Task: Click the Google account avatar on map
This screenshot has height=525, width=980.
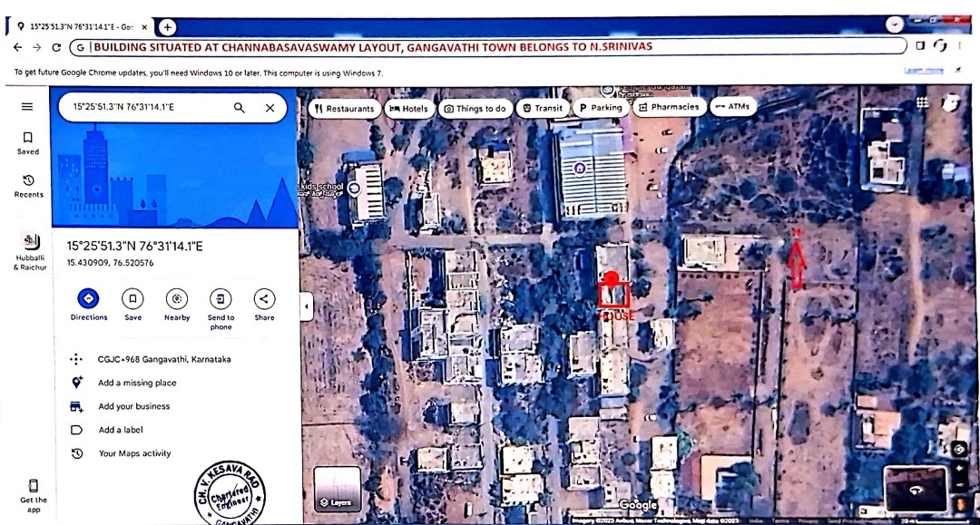Action: [x=951, y=103]
